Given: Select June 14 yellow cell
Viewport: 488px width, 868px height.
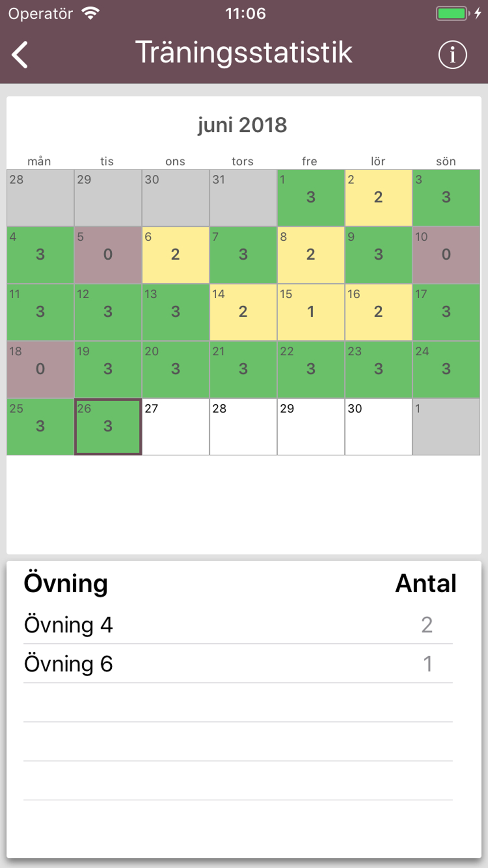Looking at the screenshot, I should click(243, 312).
